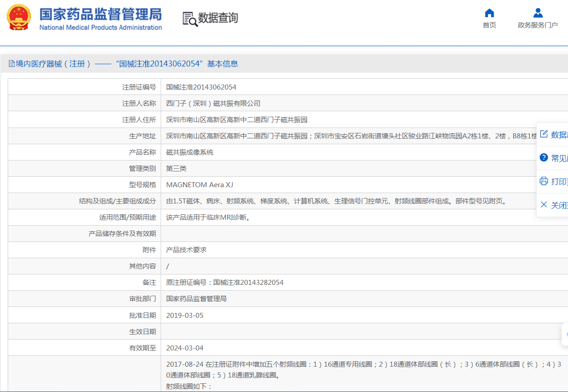The width and height of the screenshot is (568, 392).
Task: Click the printer icon
Action: pos(544,181)
